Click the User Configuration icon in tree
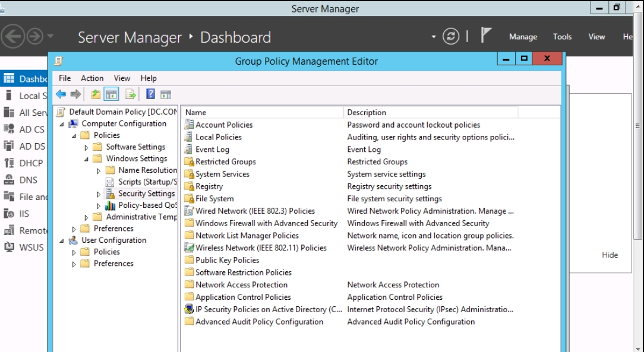The image size is (644, 352). click(x=74, y=240)
